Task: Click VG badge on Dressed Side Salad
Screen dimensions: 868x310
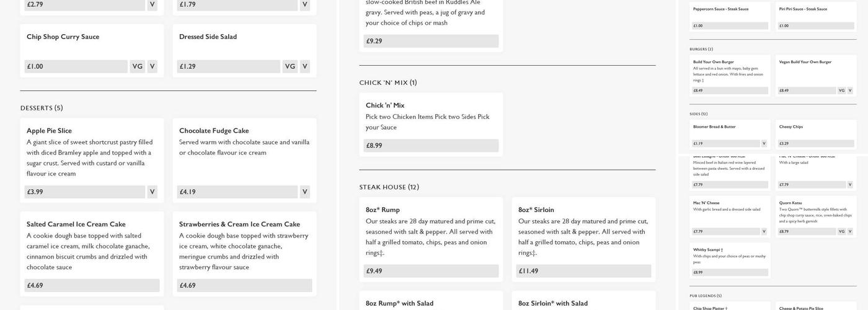Action: click(x=290, y=66)
